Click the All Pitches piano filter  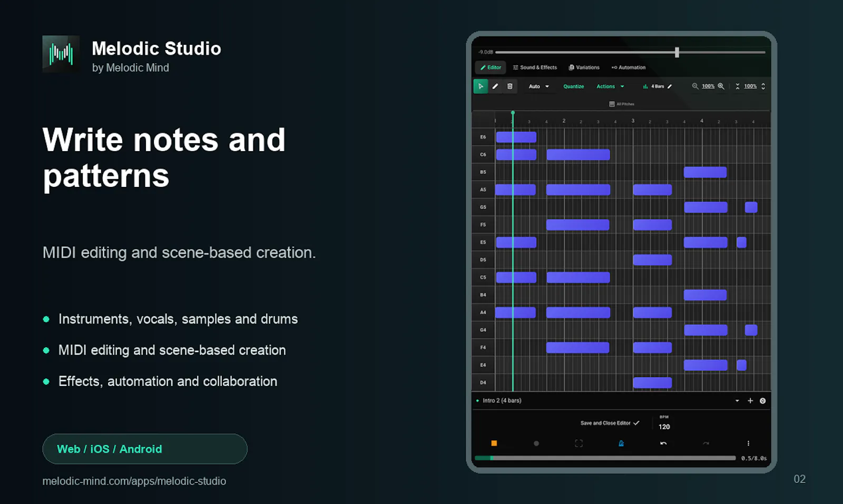(x=622, y=104)
